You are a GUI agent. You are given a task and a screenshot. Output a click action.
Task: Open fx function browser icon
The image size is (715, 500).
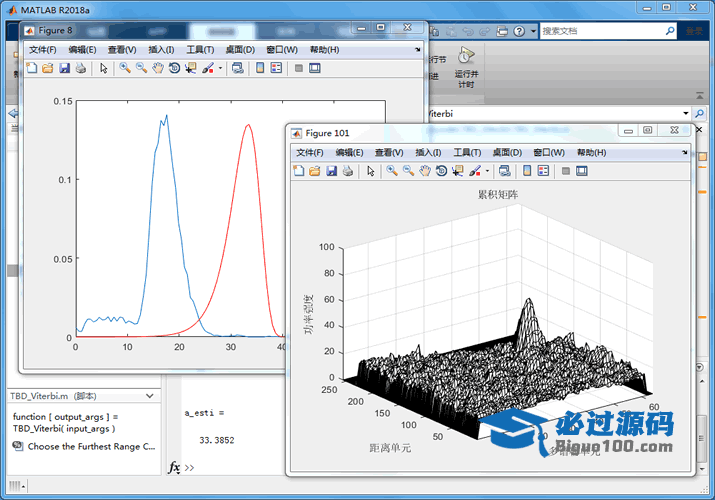(174, 468)
